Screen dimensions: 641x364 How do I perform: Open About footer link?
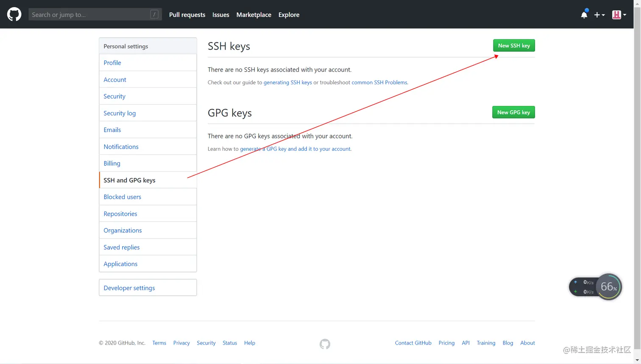[527, 343]
